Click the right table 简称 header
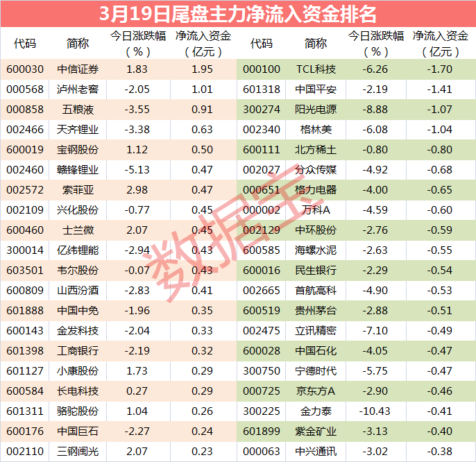Screen dimensions: 476x462 [316, 44]
